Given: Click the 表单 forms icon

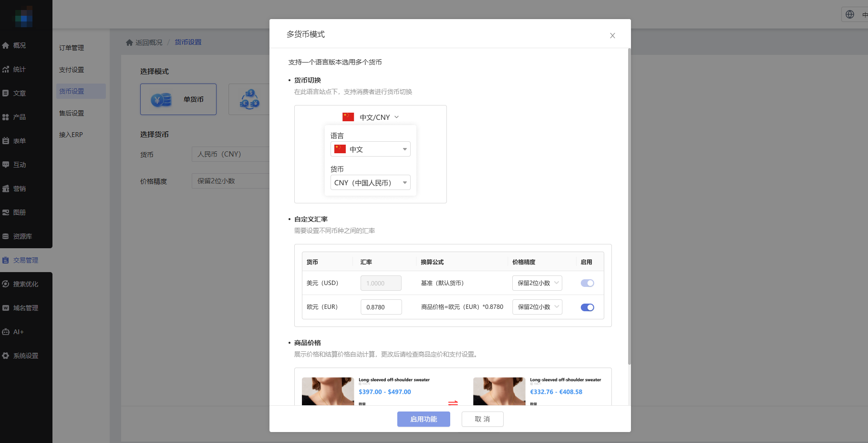Looking at the screenshot, I should pos(6,141).
